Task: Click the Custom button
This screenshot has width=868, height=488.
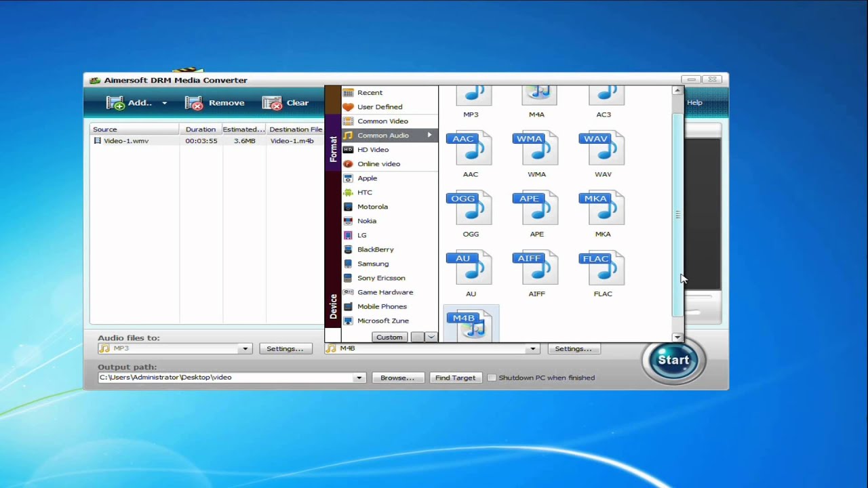Action: point(389,337)
